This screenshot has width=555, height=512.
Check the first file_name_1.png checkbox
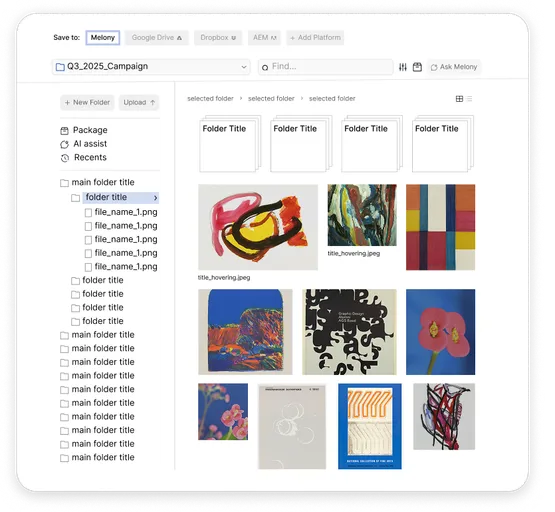[88, 213]
